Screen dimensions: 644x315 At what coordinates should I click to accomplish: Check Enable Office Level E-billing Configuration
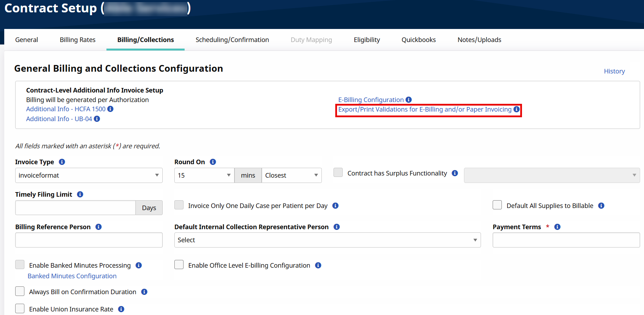point(179,265)
